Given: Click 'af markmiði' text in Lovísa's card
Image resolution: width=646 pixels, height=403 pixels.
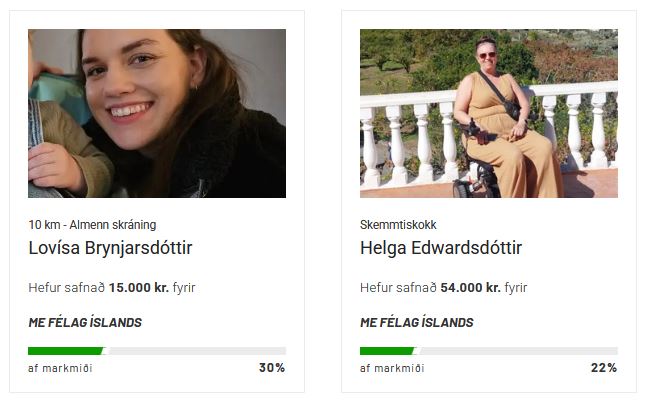Looking at the screenshot, I should [x=60, y=368].
